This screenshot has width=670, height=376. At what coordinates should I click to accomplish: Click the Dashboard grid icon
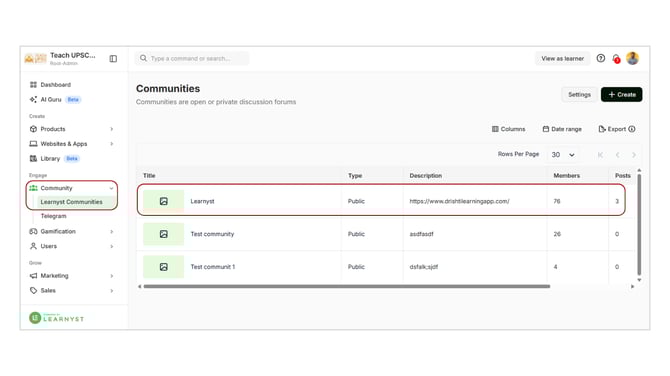[33, 85]
